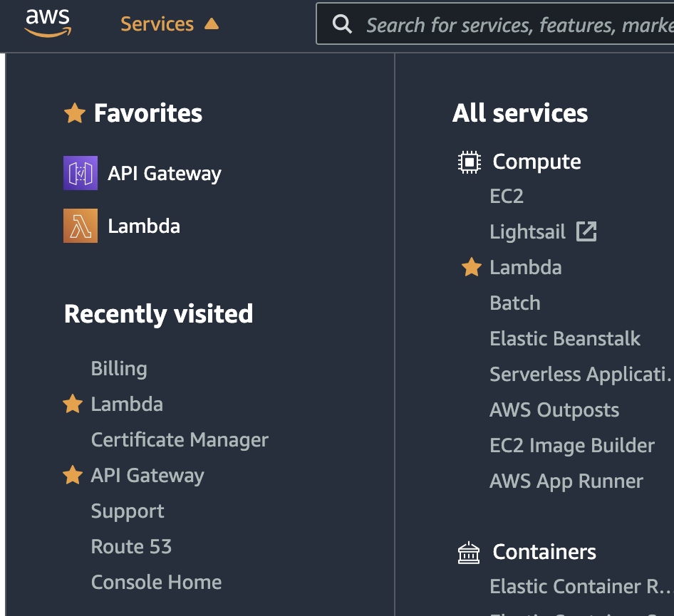Open Lightsail under Compute
674x616 pixels.
coord(527,232)
